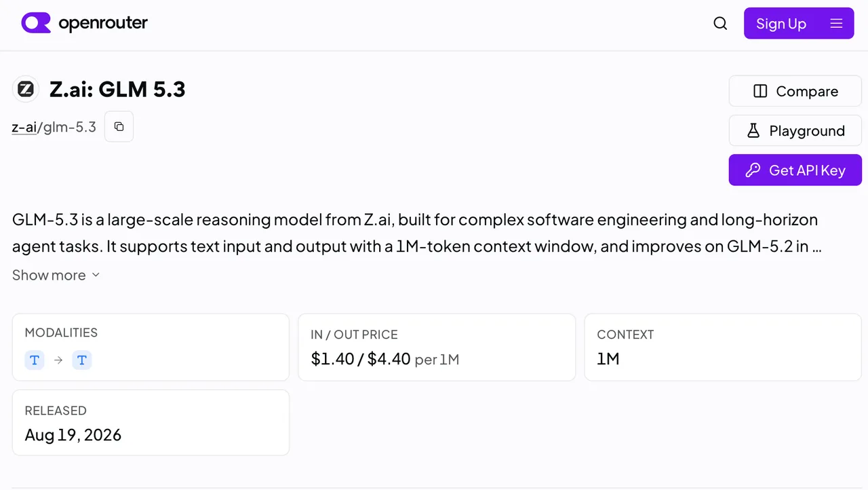The image size is (868, 490).
Task: Open the Playground button
Action: click(795, 131)
